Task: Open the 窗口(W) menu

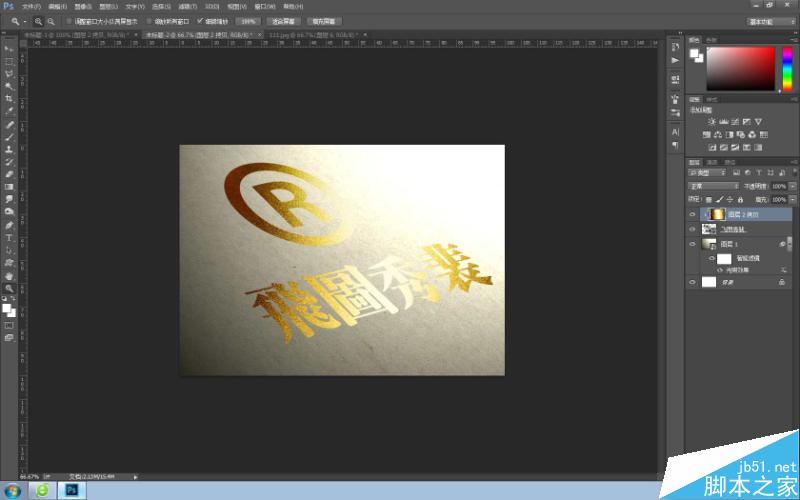Action: click(x=265, y=7)
